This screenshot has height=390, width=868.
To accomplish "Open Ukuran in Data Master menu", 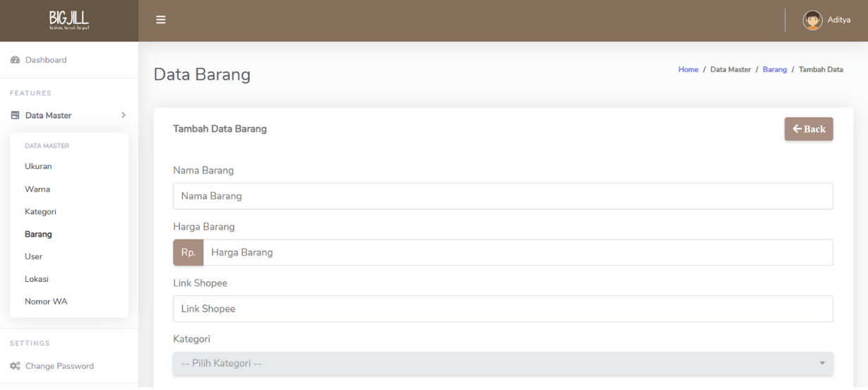I will pyautogui.click(x=39, y=167).
